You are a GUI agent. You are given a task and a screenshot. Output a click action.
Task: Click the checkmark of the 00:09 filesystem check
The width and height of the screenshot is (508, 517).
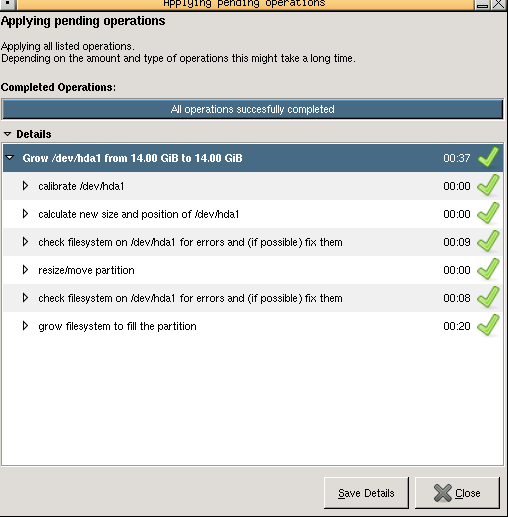488,241
